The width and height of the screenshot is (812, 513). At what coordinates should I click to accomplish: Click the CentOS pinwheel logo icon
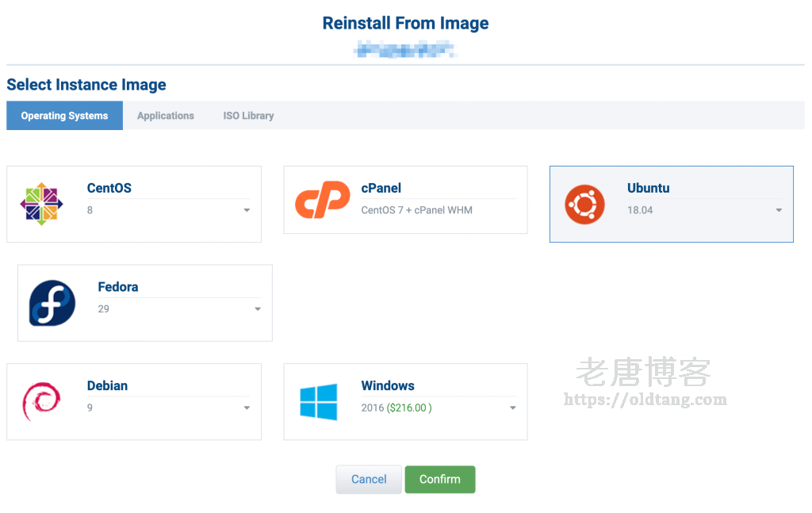pyautogui.click(x=41, y=203)
